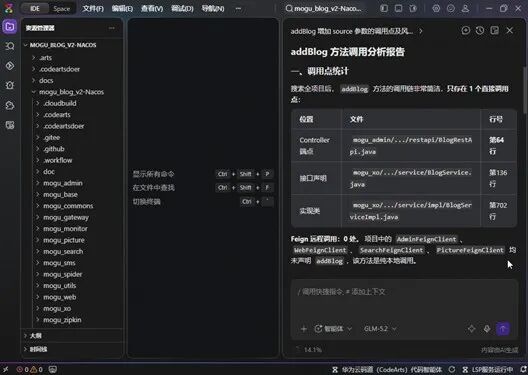The width and height of the screenshot is (528, 375).
Task: Click the chat panel vertical scrollbar
Action: 525,89
